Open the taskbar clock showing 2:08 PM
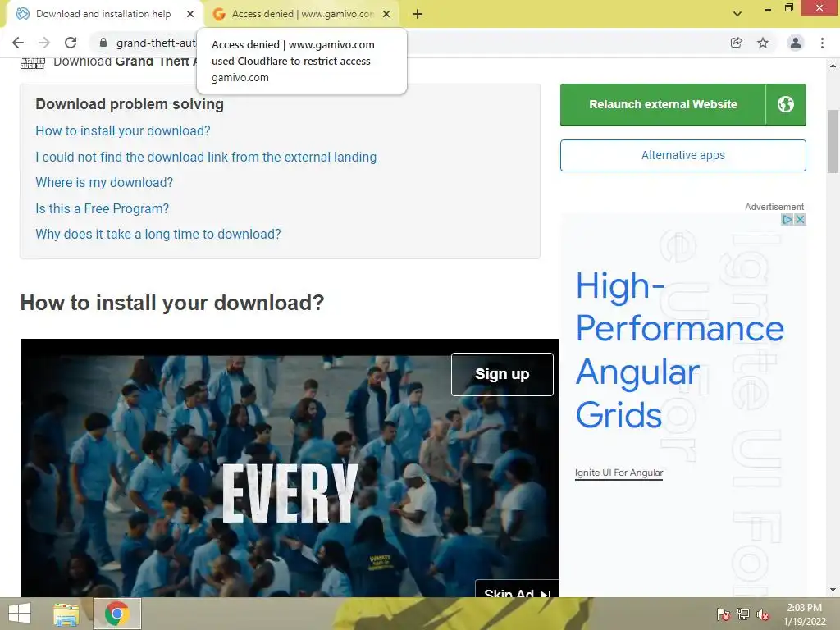Screen dimensions: 840x630 click(x=804, y=614)
